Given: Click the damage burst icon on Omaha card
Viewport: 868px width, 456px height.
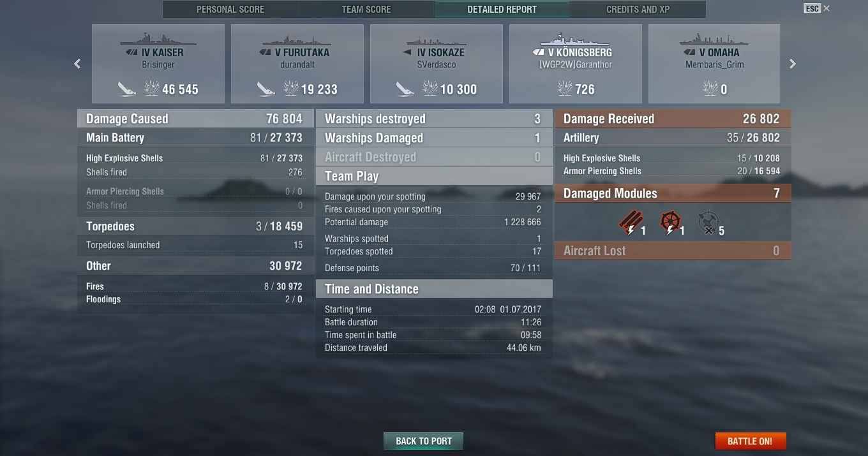Looking at the screenshot, I should 710,89.
